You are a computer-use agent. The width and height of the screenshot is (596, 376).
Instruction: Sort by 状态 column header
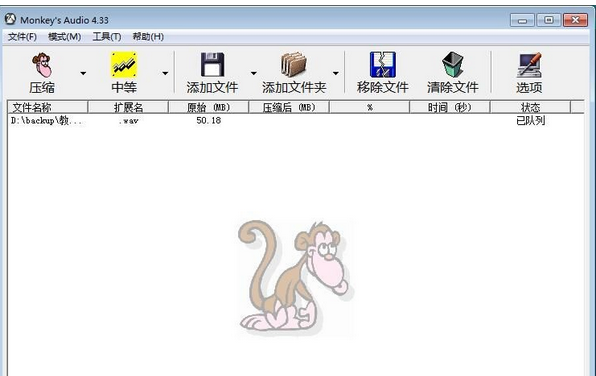click(530, 108)
